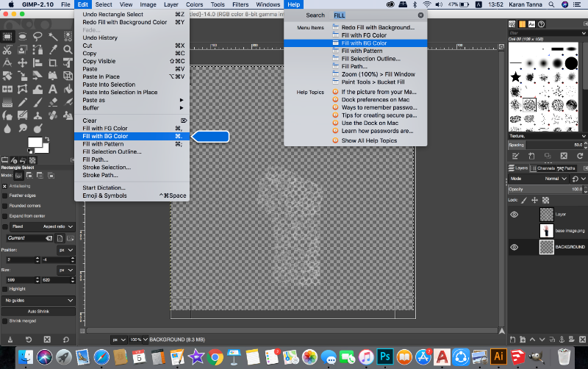Open the Patterns tab icon in brushes dock

[522, 24]
